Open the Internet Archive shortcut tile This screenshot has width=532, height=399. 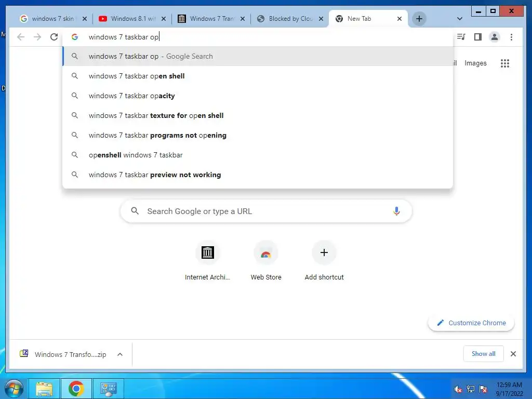tap(207, 261)
